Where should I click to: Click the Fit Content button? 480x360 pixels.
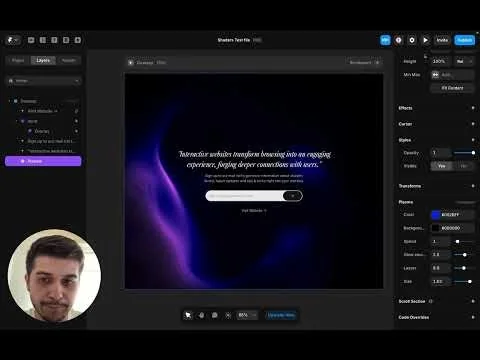pos(452,88)
